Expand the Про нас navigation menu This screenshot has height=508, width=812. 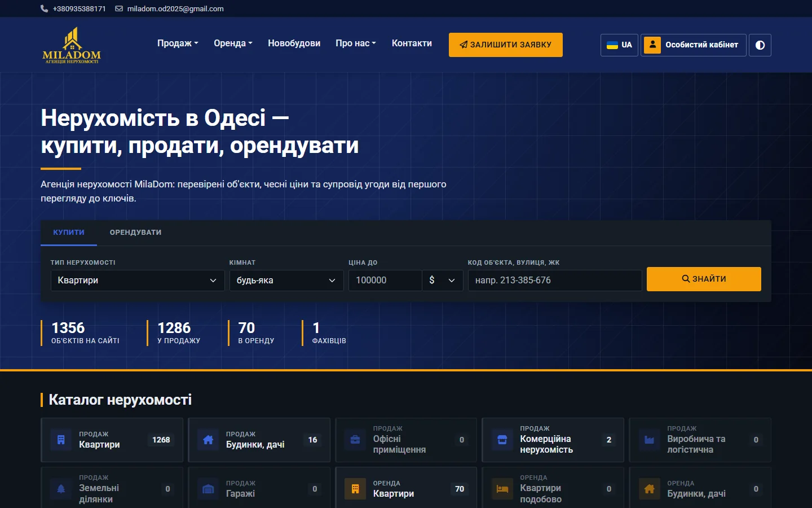click(355, 43)
